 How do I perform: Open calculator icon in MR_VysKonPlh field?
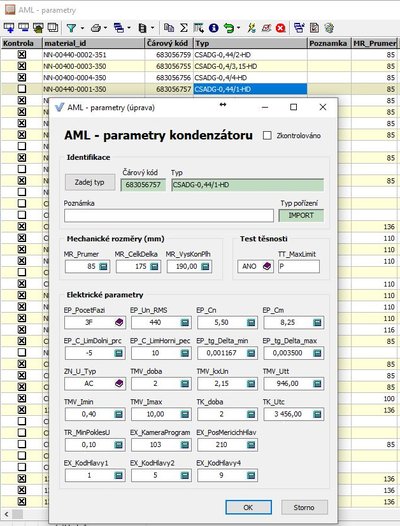coord(205,267)
